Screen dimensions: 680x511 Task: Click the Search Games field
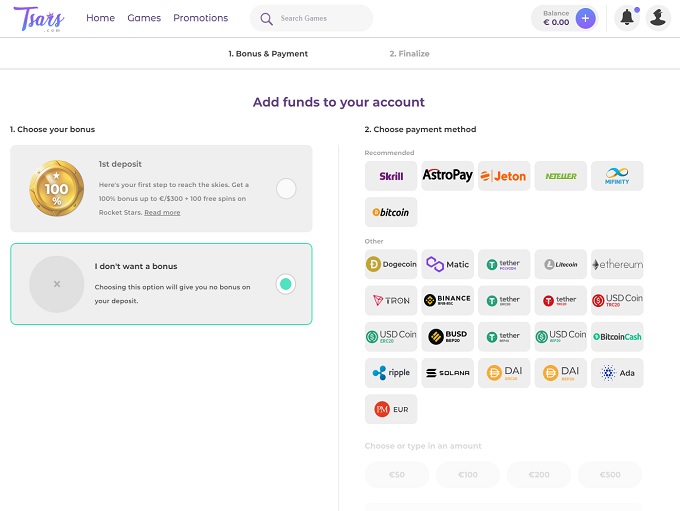(x=320, y=18)
